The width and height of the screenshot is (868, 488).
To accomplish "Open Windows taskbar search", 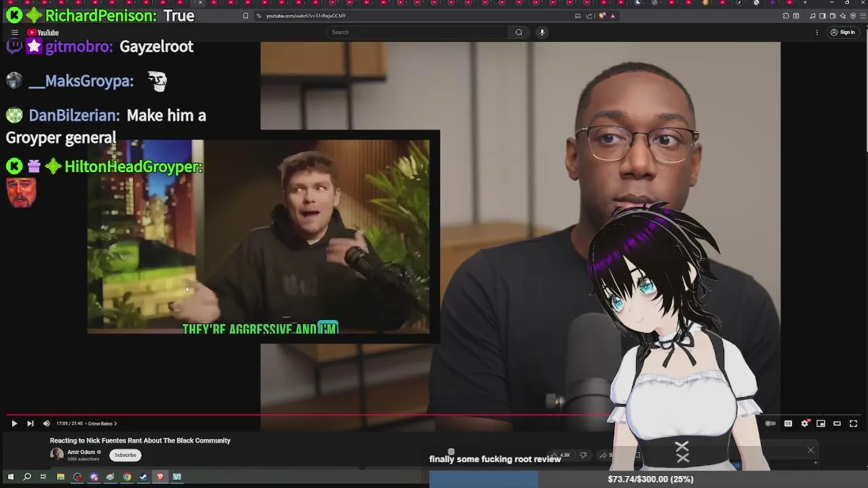I will [x=27, y=477].
